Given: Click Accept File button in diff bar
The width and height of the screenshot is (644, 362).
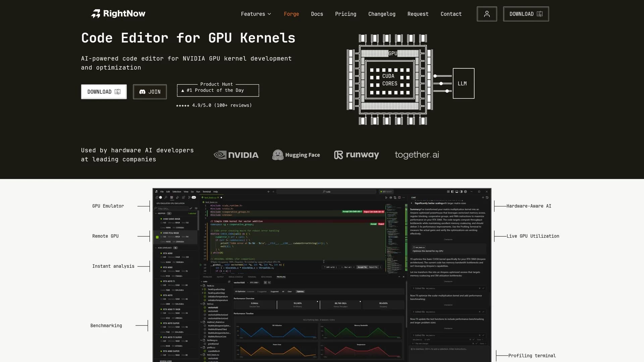Looking at the screenshot, I should (x=362, y=267).
